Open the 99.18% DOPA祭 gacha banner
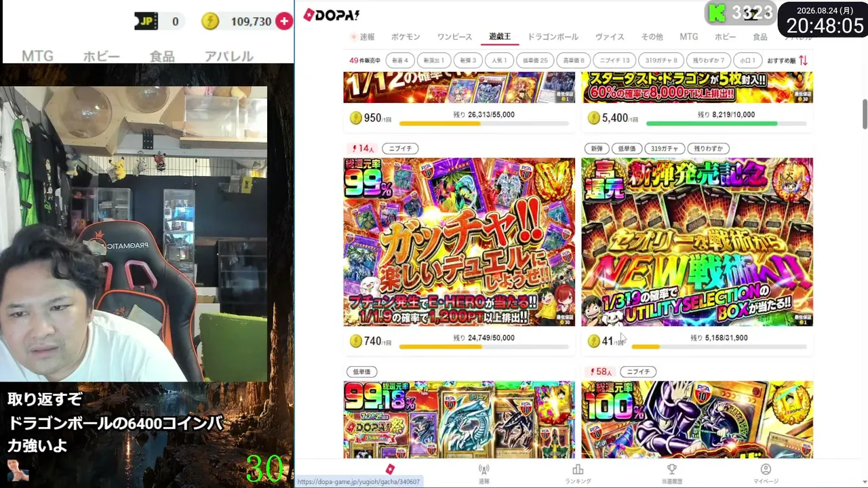Viewport: 868px width, 488px height. point(459,420)
